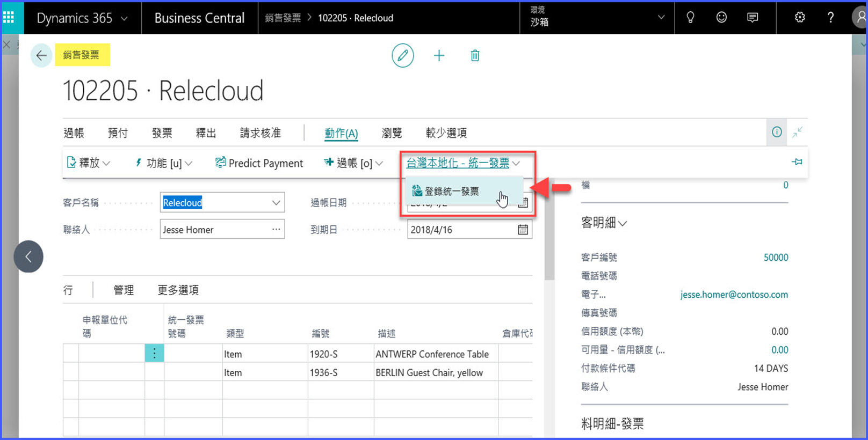
Task: Open the smiley feedback icon
Action: (721, 18)
